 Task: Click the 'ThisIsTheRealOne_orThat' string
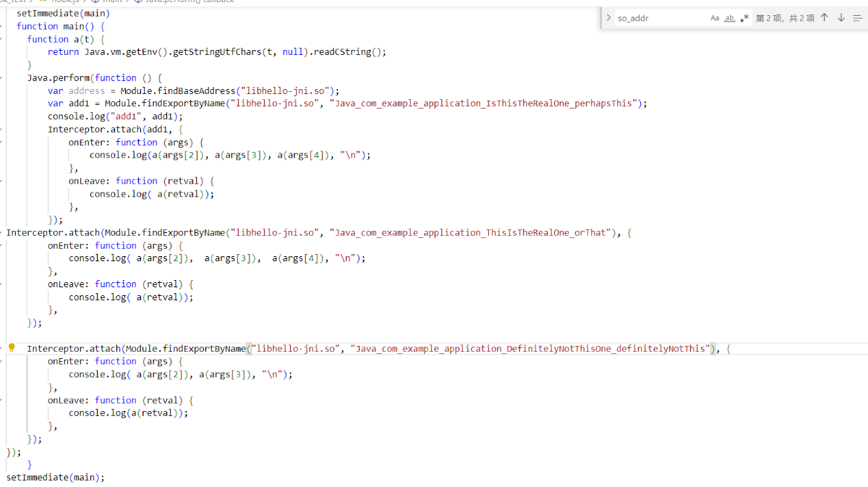pos(549,233)
